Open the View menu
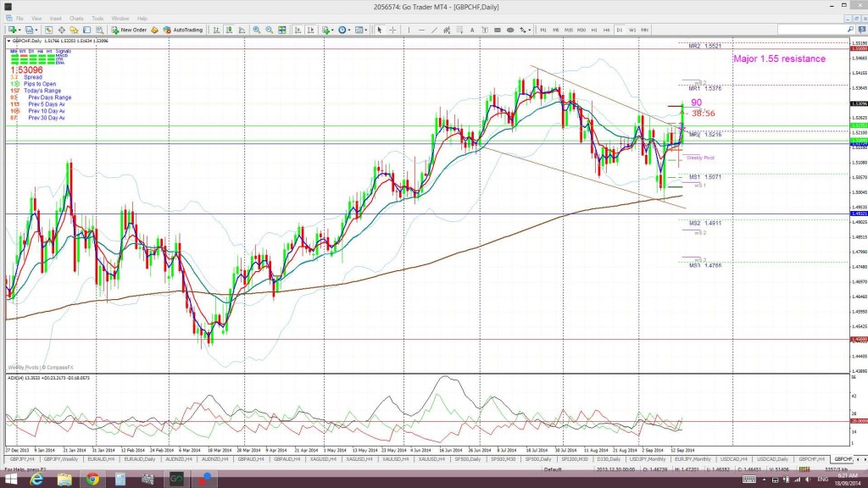868x488 pixels. (x=36, y=19)
